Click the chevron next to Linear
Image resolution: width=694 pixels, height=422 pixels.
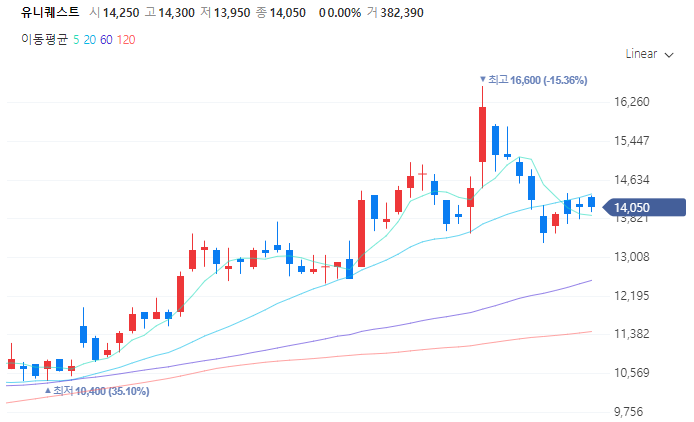coord(669,55)
